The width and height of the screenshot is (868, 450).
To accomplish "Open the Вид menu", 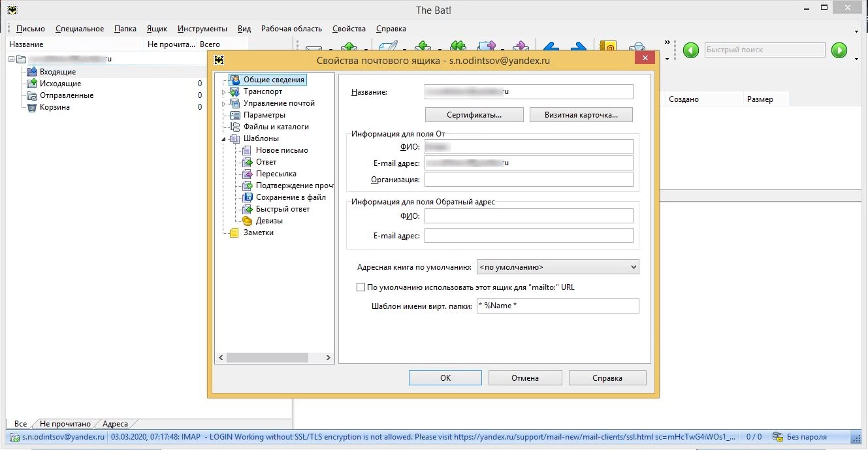I will pyautogui.click(x=244, y=29).
